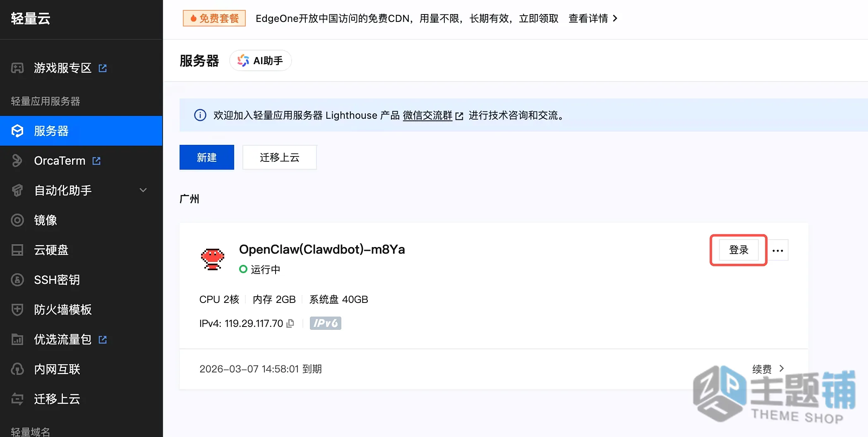Click the 服务器 page heading

pos(199,61)
